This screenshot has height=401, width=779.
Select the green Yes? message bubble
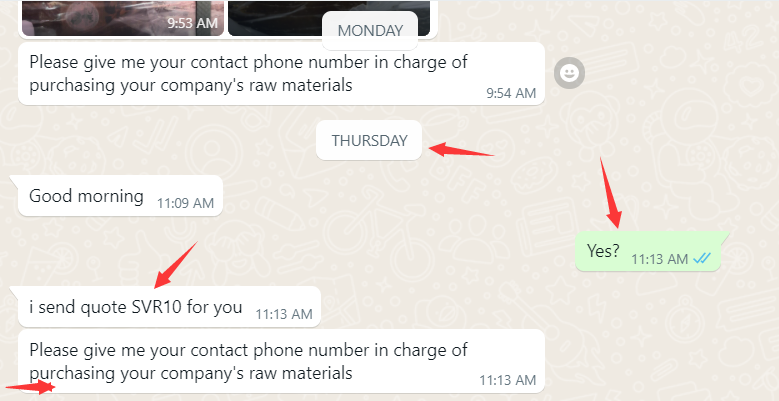click(x=648, y=251)
